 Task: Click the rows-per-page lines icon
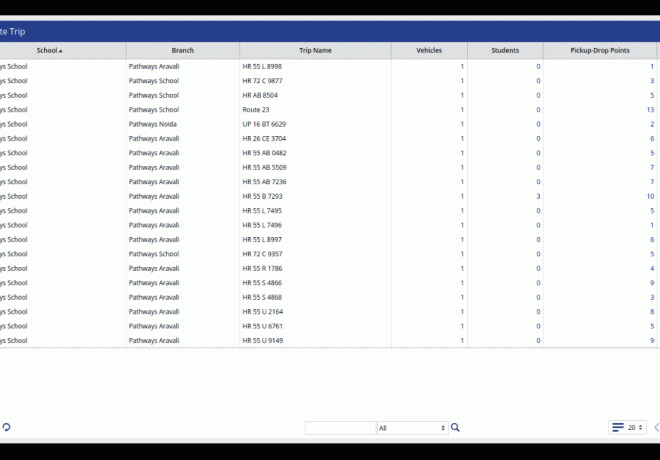[x=617, y=427]
